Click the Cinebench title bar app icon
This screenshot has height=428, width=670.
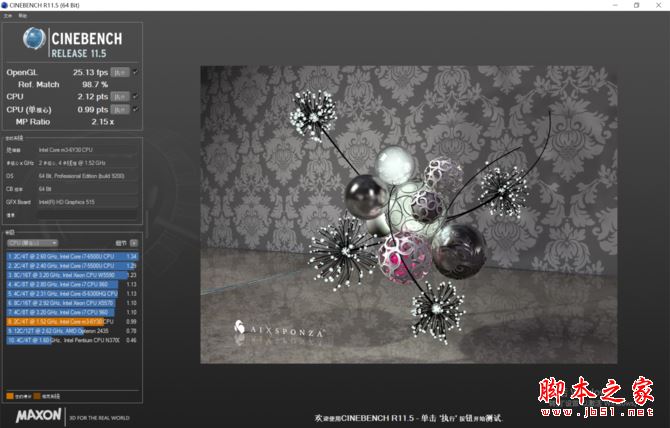[4, 5]
